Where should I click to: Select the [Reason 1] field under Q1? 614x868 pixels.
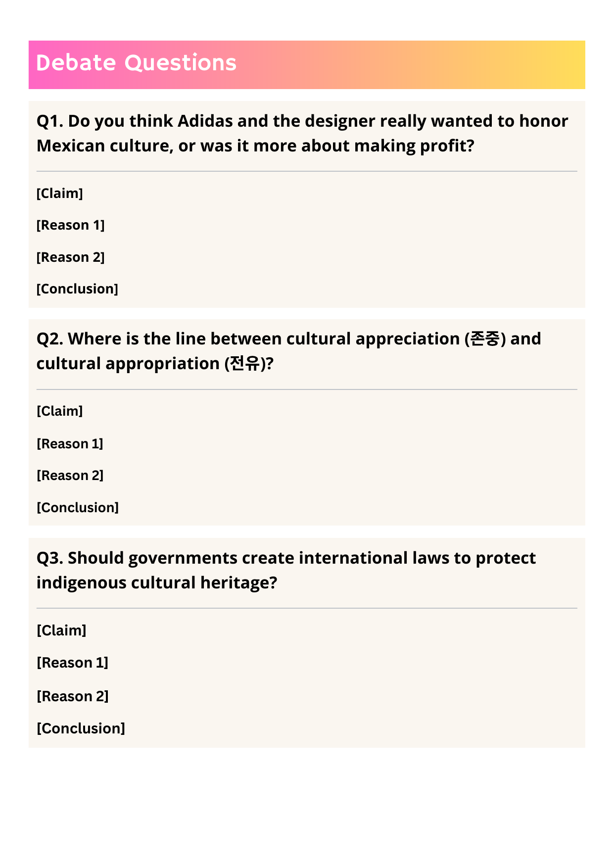(x=71, y=225)
